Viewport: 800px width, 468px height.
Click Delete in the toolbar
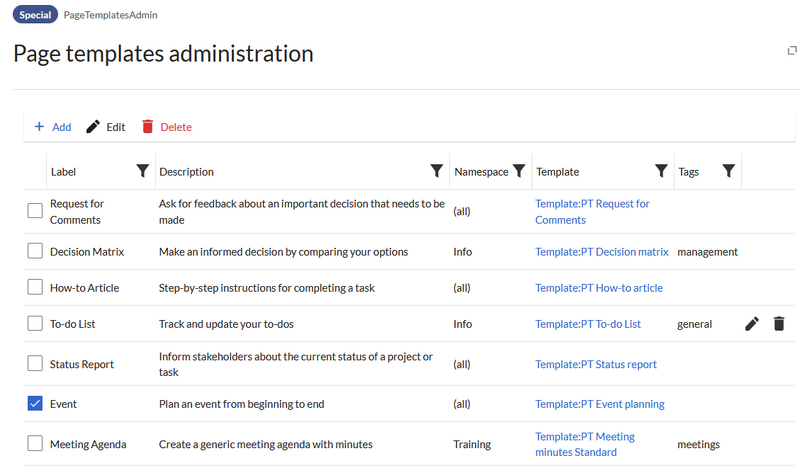166,127
